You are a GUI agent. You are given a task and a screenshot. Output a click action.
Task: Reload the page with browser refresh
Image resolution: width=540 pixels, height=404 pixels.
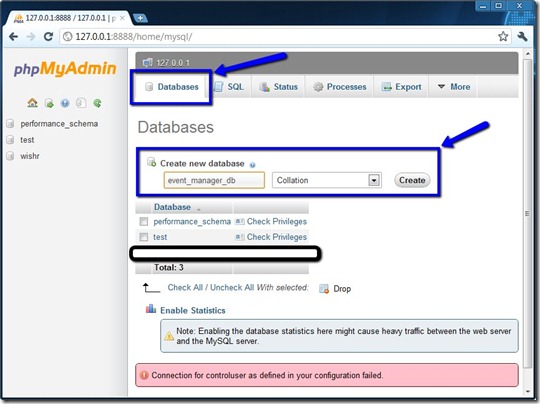(49, 37)
